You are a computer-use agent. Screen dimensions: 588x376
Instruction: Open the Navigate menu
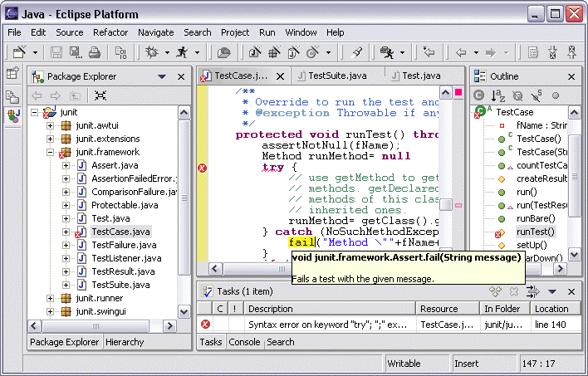point(155,32)
